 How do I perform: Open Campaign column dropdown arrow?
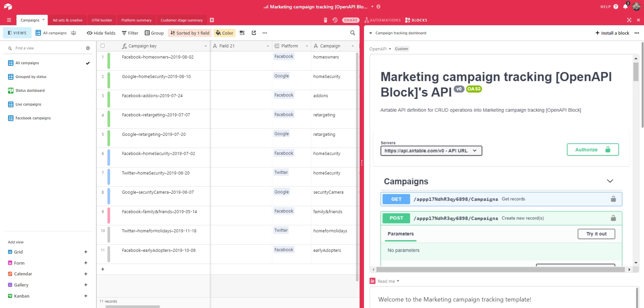coord(353,46)
